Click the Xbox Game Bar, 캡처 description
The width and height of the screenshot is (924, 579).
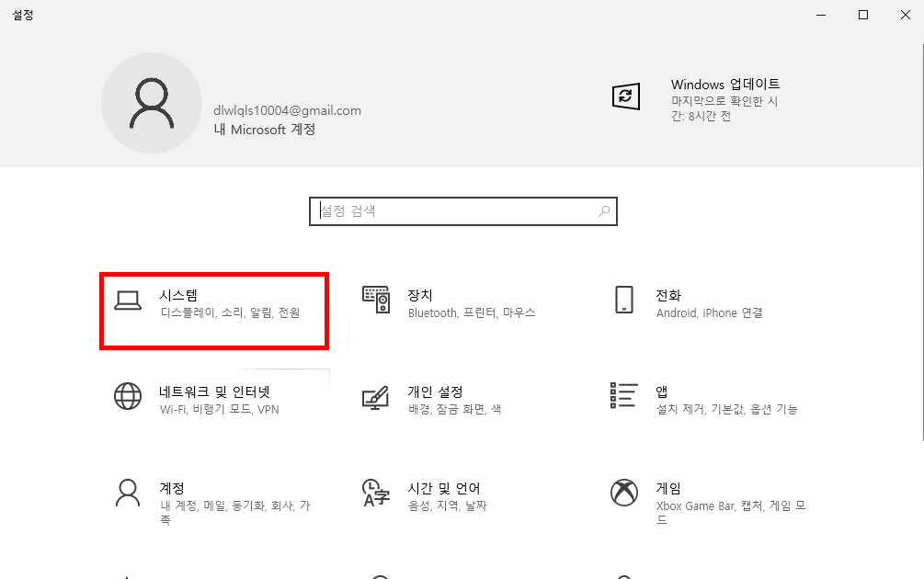731,513
